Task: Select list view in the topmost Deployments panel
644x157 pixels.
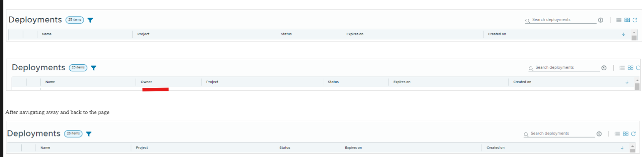Action: point(619,20)
